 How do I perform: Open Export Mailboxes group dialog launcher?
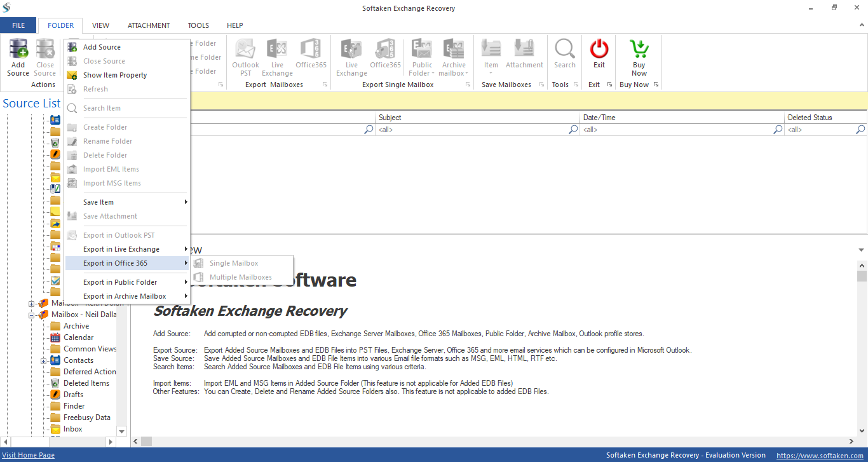tap(325, 85)
